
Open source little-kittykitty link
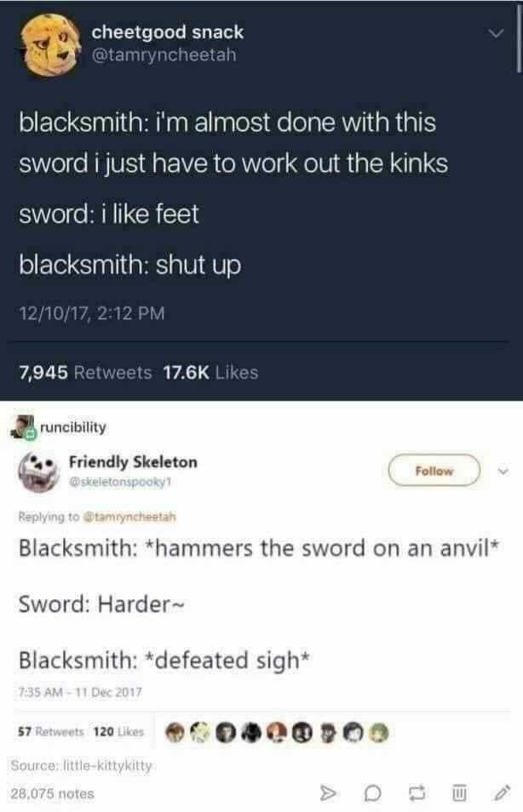point(82,765)
